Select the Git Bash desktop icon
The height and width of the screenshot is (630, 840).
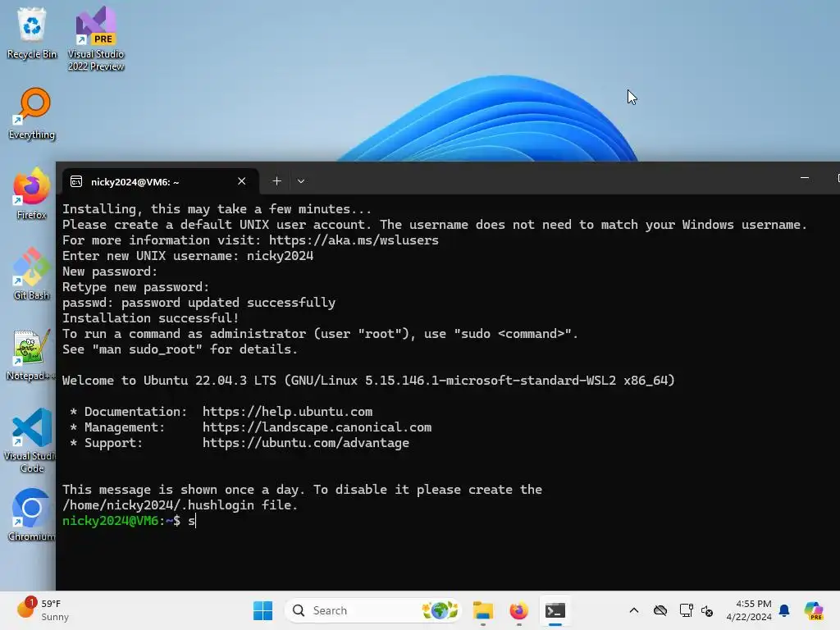pyautogui.click(x=31, y=274)
